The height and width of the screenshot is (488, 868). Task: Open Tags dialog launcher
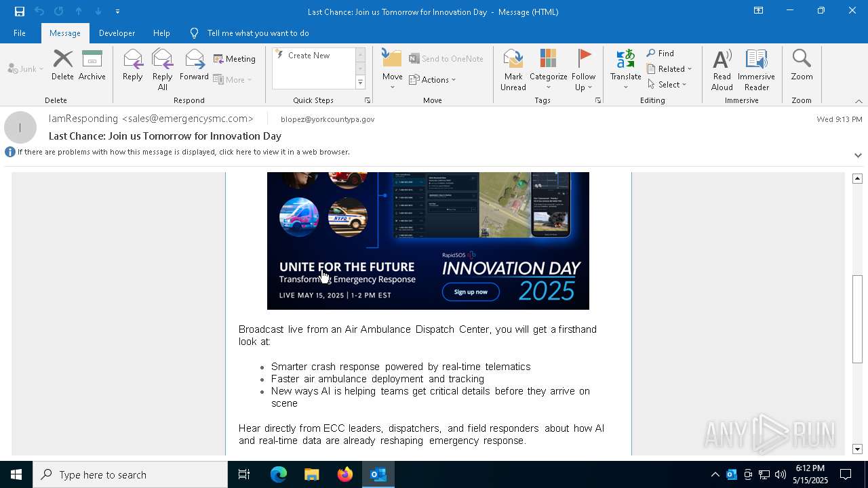tap(598, 100)
